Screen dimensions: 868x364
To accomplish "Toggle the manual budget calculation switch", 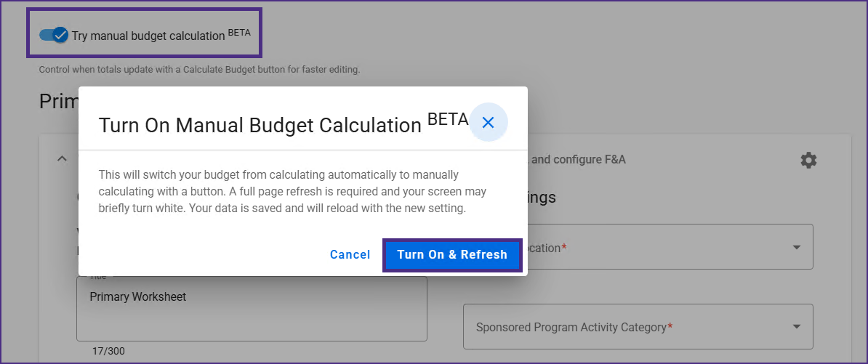I will coord(54,35).
